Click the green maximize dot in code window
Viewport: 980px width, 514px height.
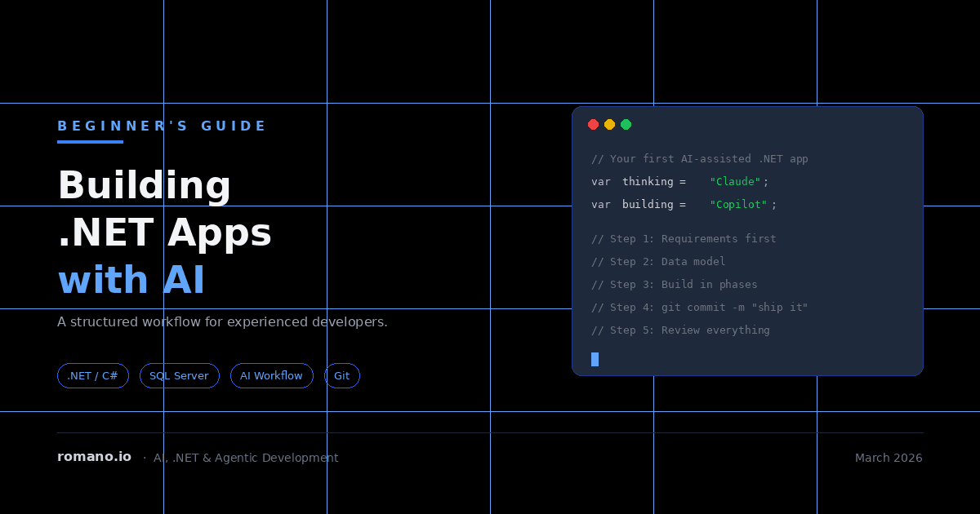click(x=626, y=125)
